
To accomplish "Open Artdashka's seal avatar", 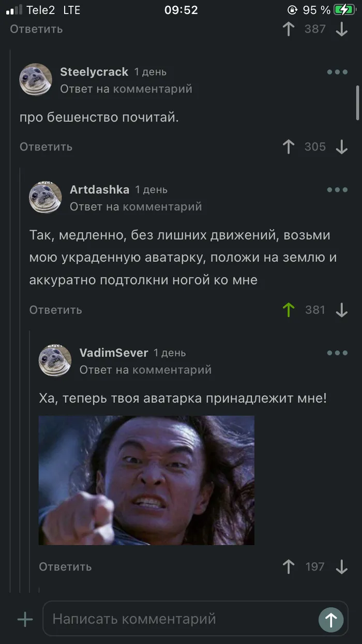I will [45, 198].
